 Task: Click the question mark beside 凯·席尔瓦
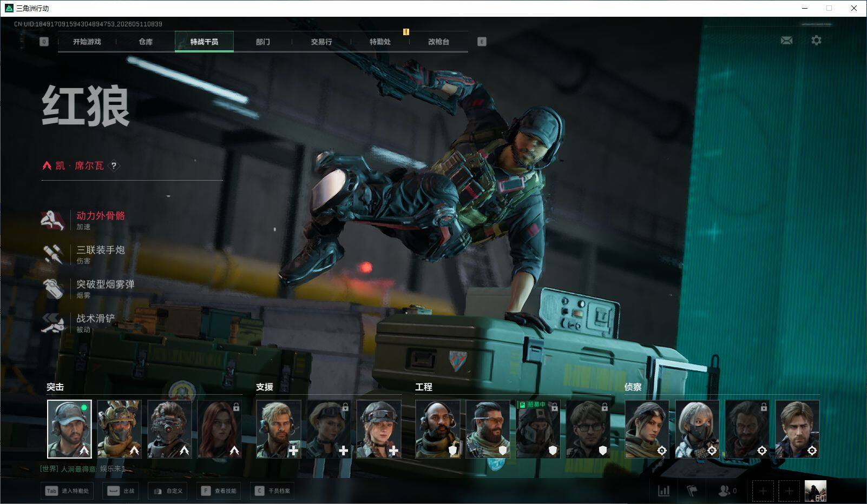tap(114, 166)
